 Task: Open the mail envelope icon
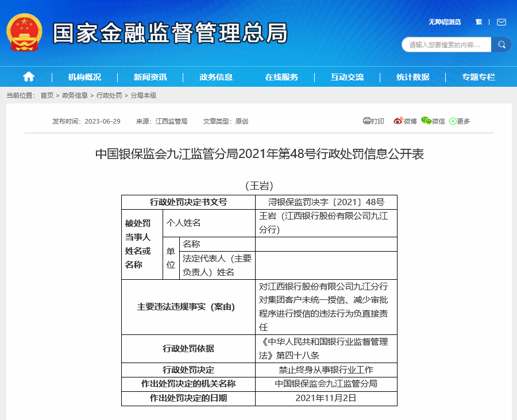click(501, 22)
